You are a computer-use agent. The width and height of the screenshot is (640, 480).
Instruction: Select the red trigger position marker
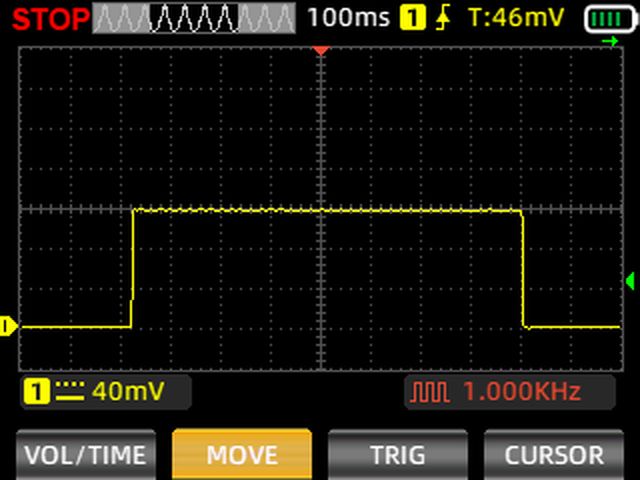pos(320,49)
